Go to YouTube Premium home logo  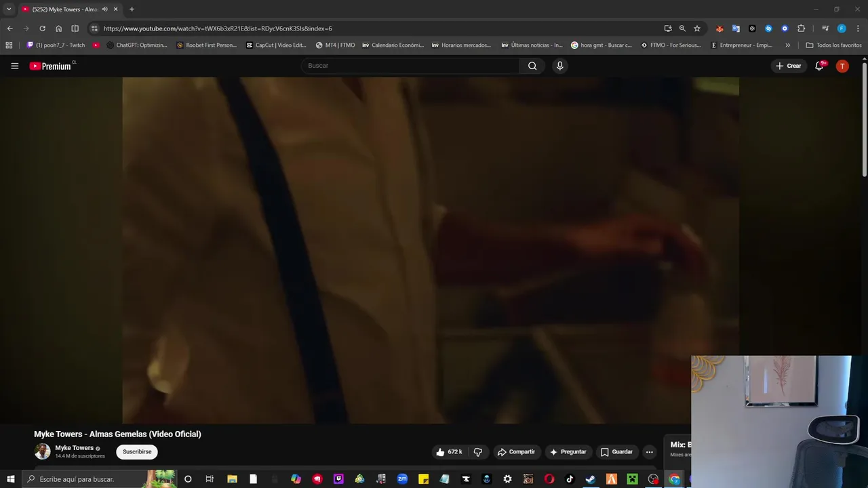[x=51, y=66]
